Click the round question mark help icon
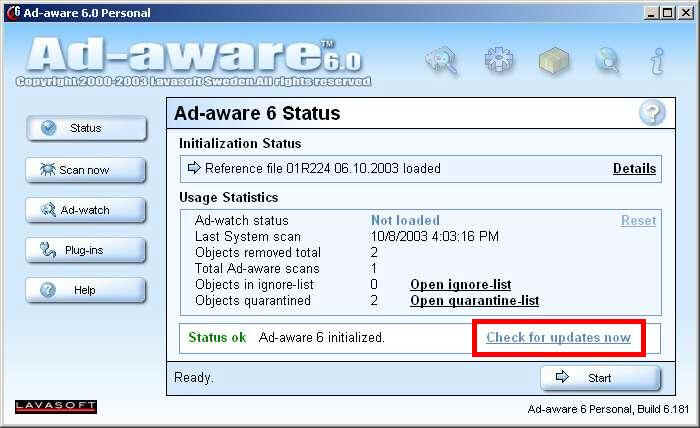The height and width of the screenshot is (428, 700). 652,113
